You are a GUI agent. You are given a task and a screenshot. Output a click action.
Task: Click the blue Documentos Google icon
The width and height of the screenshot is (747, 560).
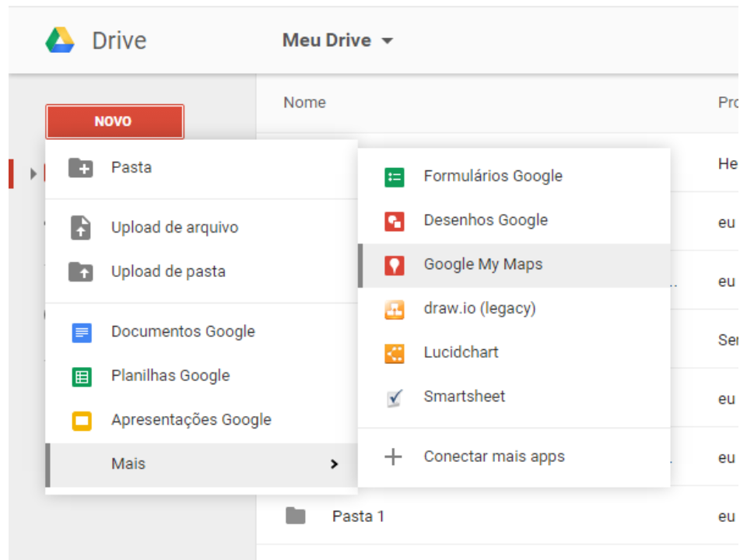point(82,332)
